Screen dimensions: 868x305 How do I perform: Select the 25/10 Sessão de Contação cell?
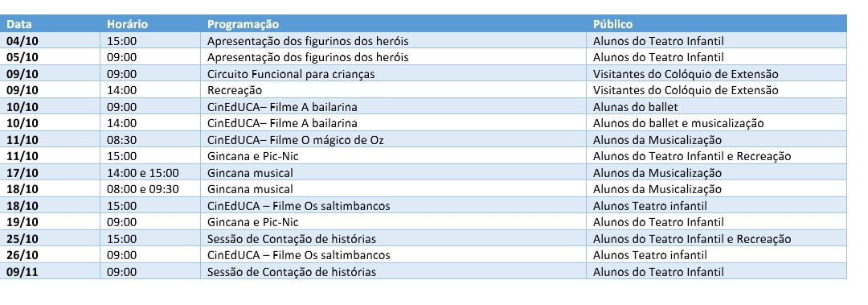tap(393, 239)
